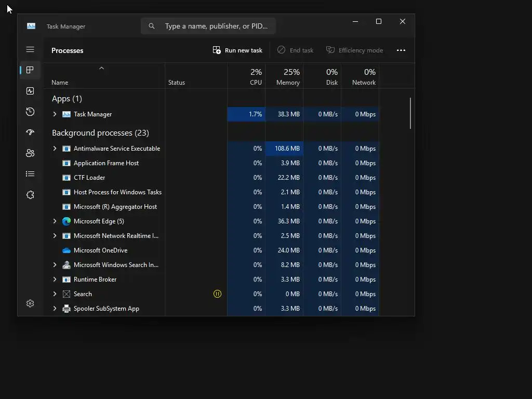
Task: Maximize the Task Manager window
Action: 379,21
